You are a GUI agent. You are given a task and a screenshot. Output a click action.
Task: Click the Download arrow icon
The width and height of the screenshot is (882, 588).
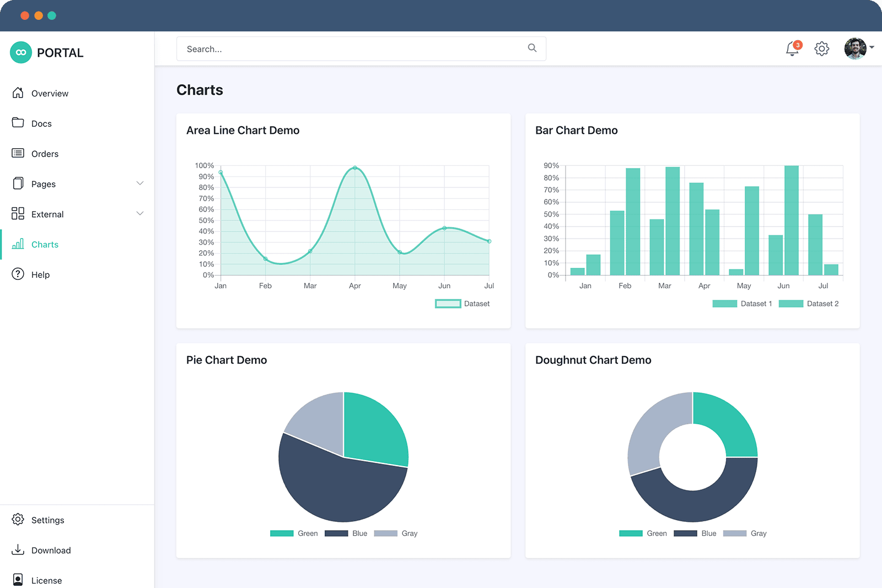[18, 549]
